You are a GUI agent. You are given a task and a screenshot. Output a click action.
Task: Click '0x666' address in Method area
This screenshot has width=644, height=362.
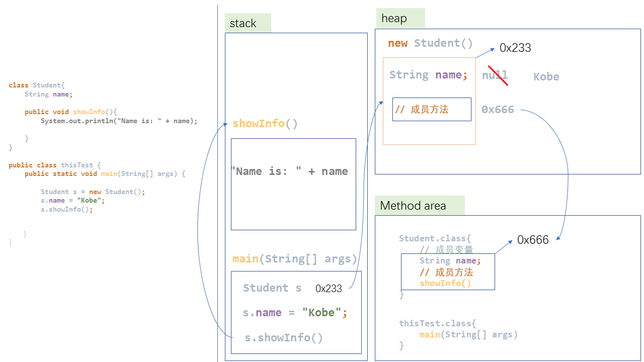[x=533, y=240]
